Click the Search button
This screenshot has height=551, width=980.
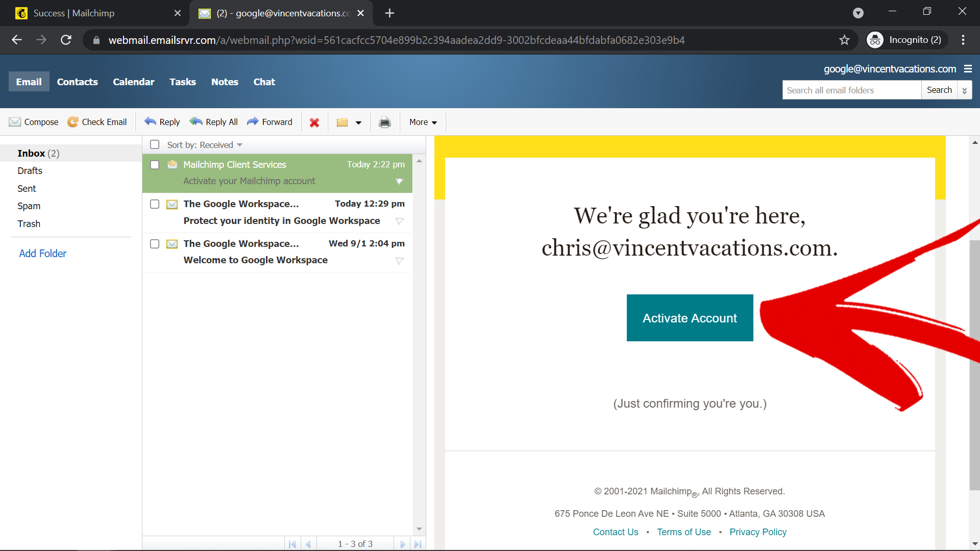[939, 90]
